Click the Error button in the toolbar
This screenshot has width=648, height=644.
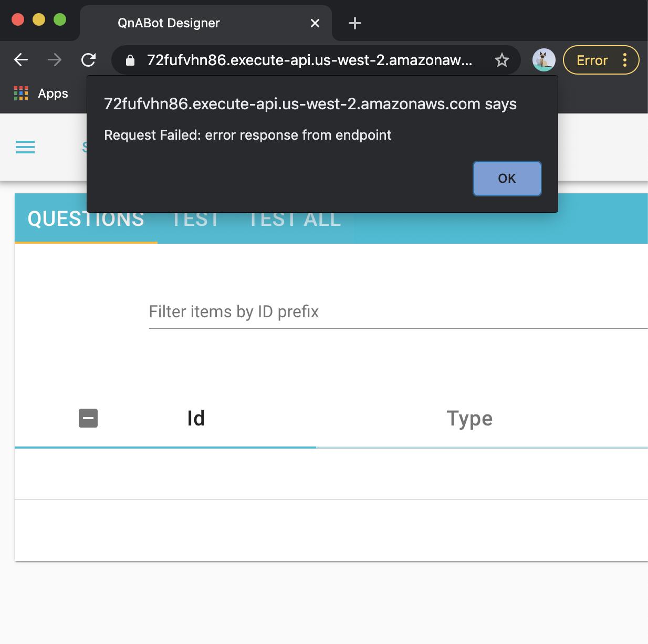coord(593,60)
